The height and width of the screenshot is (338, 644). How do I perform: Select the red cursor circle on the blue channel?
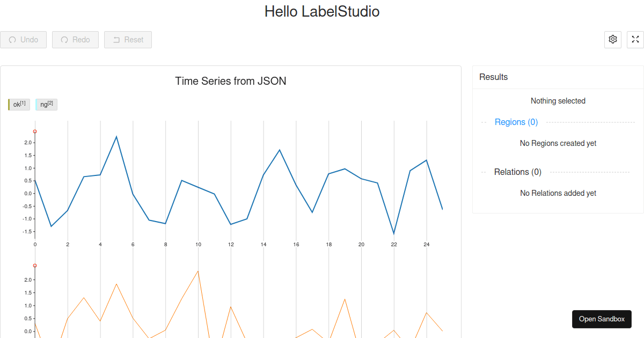tap(34, 131)
